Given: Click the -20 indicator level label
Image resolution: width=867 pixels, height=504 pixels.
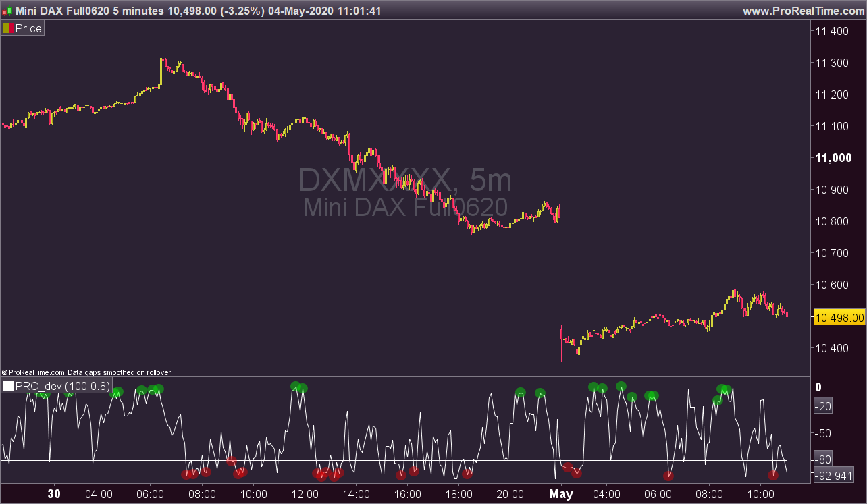Looking at the screenshot, I should pyautogui.click(x=823, y=405).
